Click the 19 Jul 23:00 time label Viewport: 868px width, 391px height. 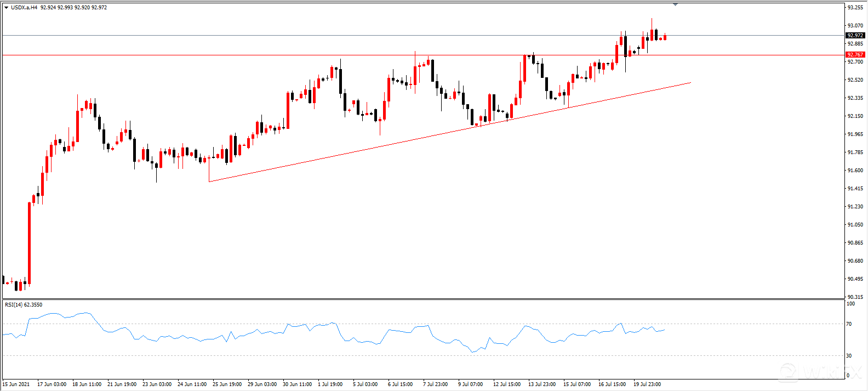(x=647, y=384)
